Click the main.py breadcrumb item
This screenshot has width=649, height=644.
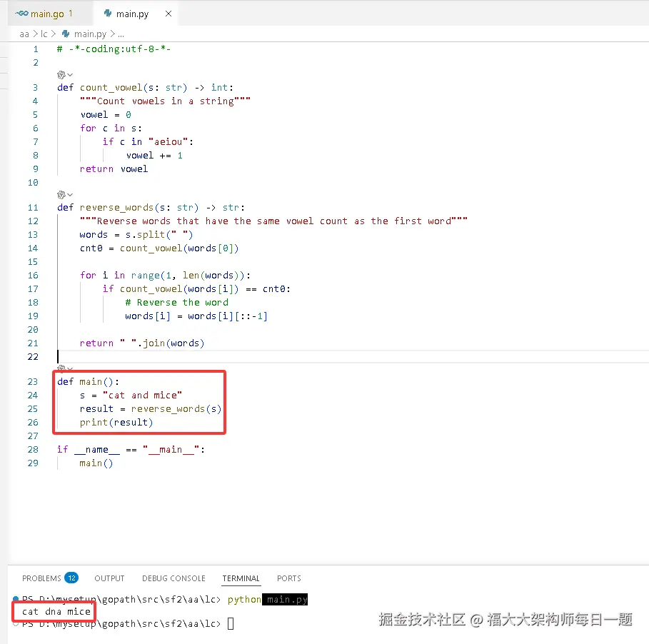point(90,34)
